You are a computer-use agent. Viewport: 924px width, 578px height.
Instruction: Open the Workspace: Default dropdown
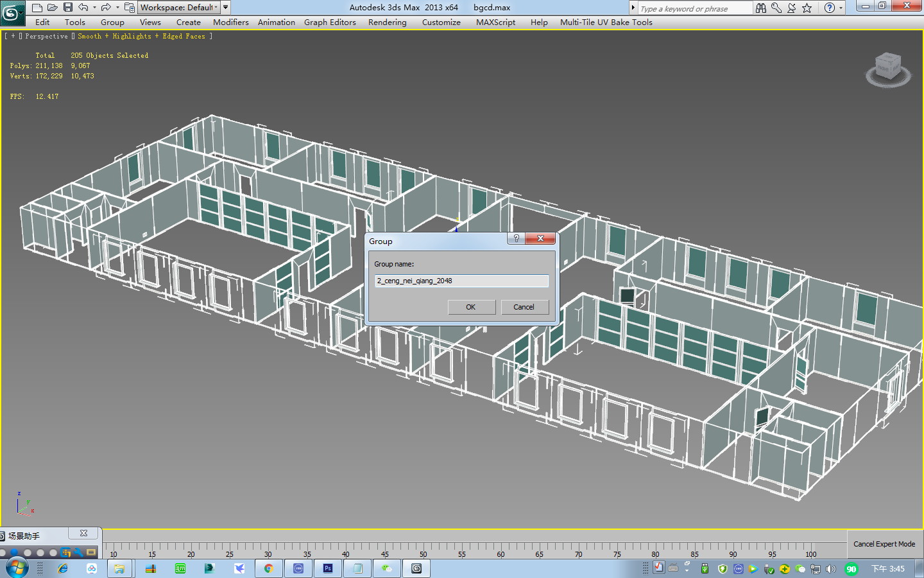[x=178, y=8]
